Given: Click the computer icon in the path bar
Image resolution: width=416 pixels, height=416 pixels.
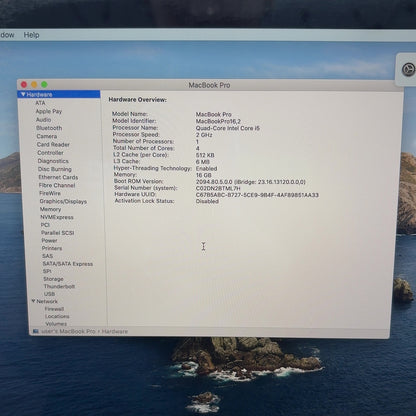Looking at the screenshot, I should [x=36, y=331].
